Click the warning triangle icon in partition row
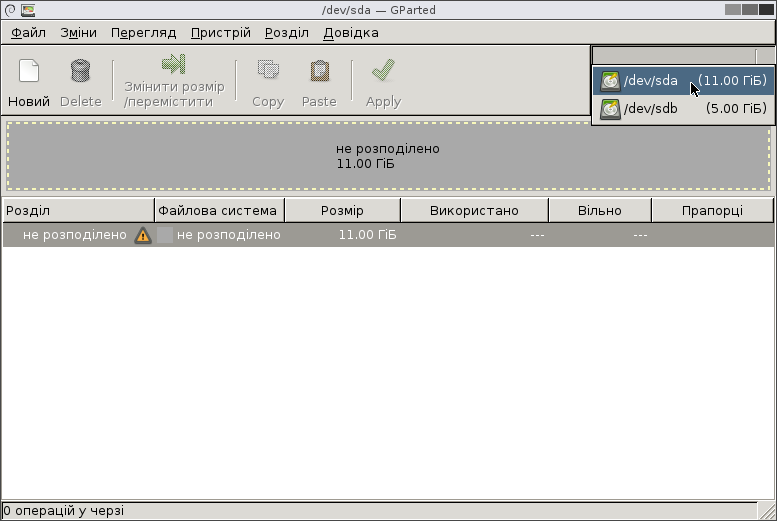The height and width of the screenshot is (521, 777). click(143, 235)
